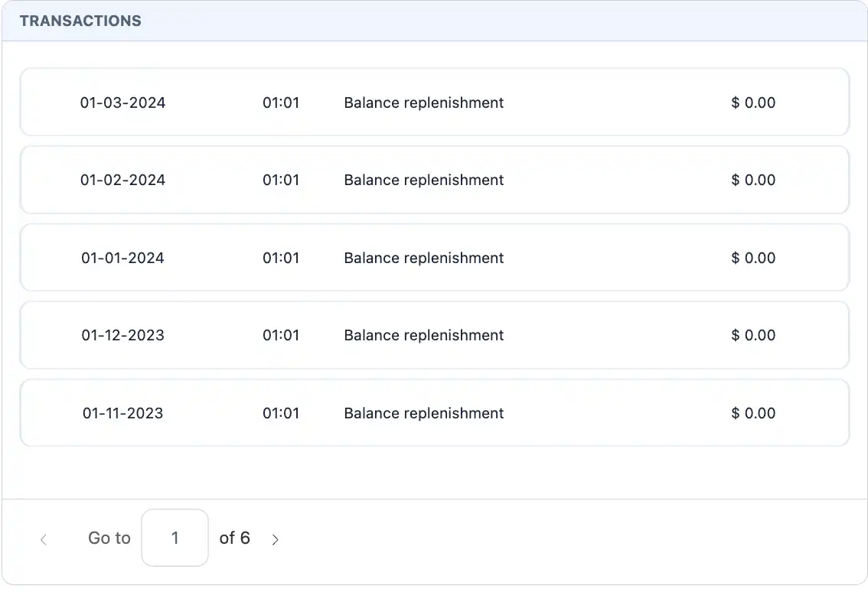Viewport: 868px width, 592px height.
Task: Focus the page number input field
Action: [175, 538]
